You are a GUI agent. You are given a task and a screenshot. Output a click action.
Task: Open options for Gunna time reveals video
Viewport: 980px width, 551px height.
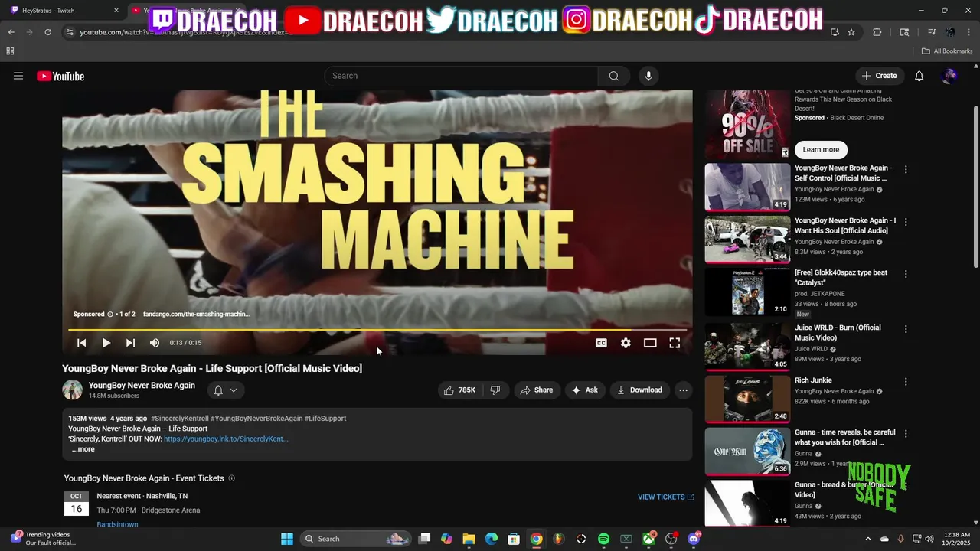(x=906, y=433)
